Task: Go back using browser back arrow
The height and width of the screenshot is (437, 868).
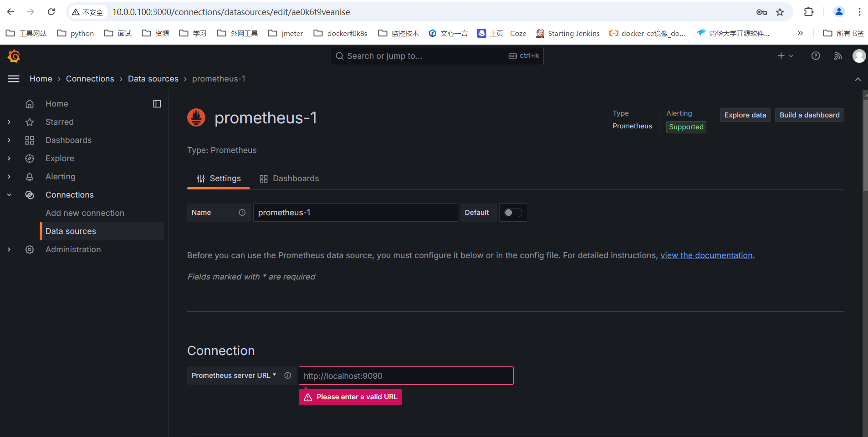Action: tap(10, 12)
